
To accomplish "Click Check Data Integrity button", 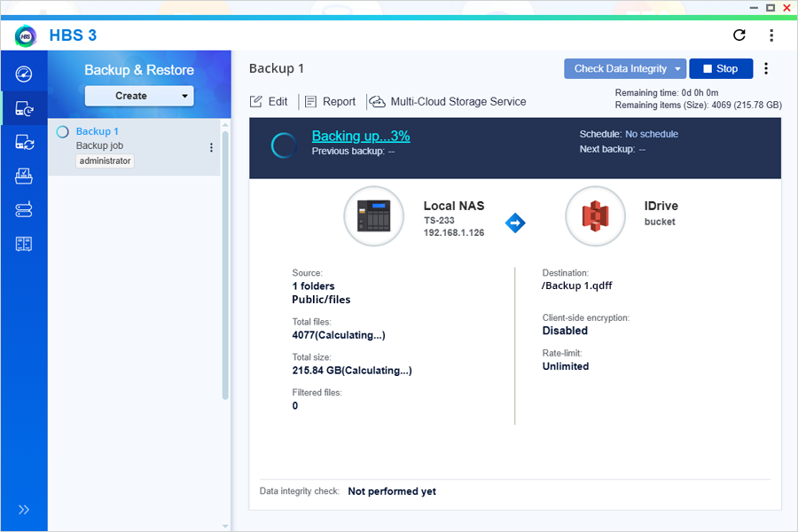I will tap(620, 69).
